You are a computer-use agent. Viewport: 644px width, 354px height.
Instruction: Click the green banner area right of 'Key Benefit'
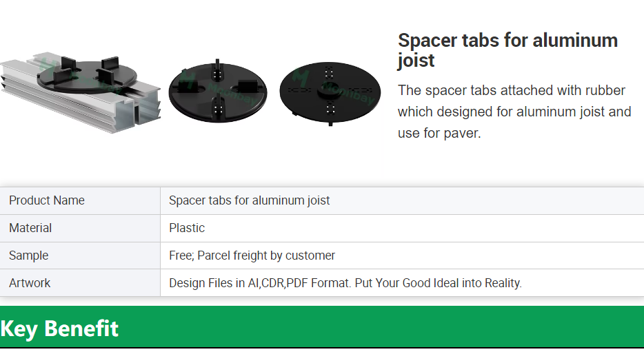[x=381, y=327]
